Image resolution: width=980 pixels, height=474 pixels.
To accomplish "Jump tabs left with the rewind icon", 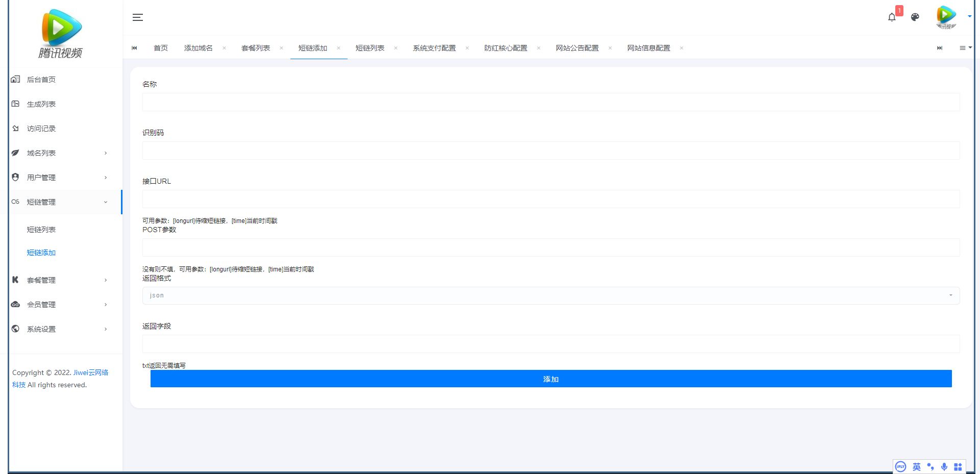I will tap(134, 48).
